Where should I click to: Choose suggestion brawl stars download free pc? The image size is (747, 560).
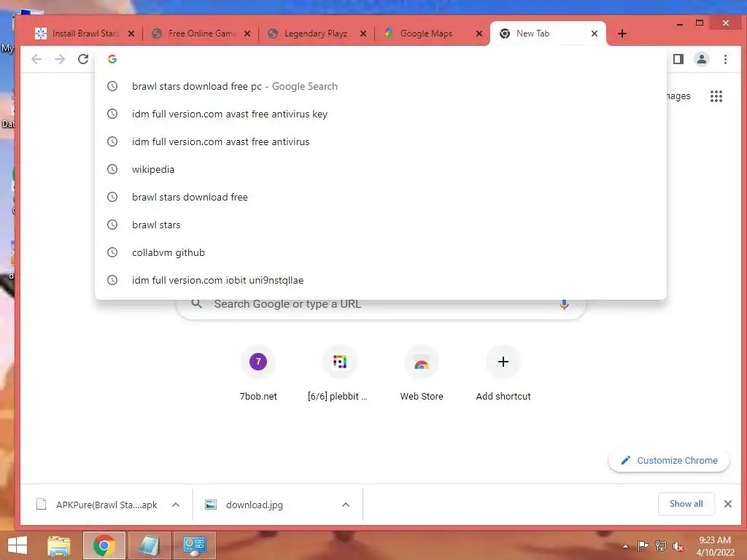(x=381, y=86)
